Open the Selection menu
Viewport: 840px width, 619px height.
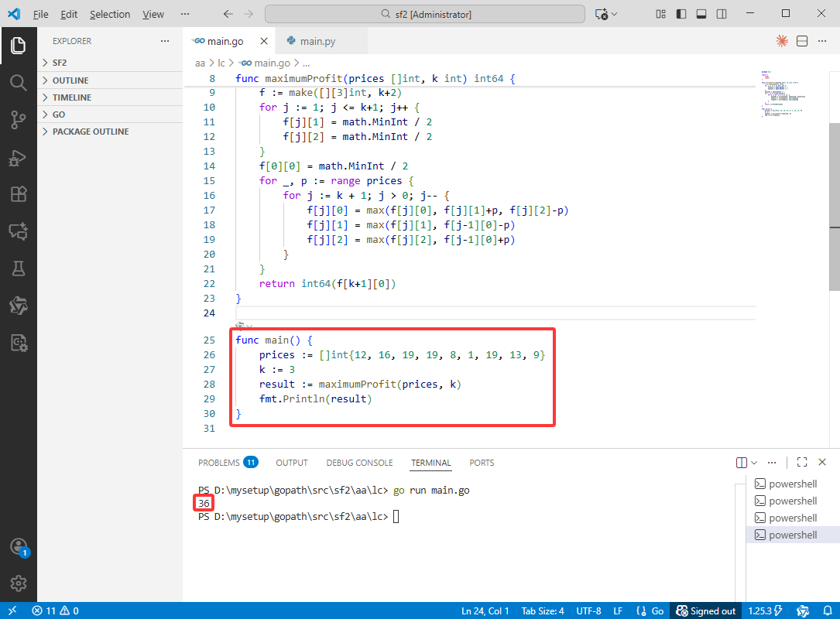[x=110, y=14]
